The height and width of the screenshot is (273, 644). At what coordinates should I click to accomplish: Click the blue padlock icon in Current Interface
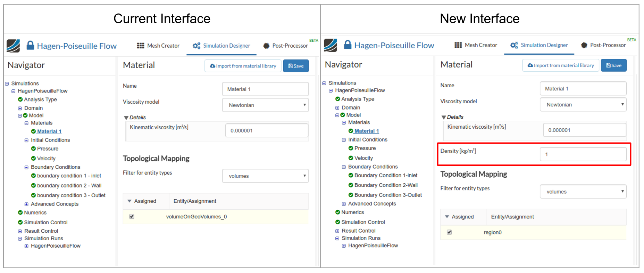point(30,45)
